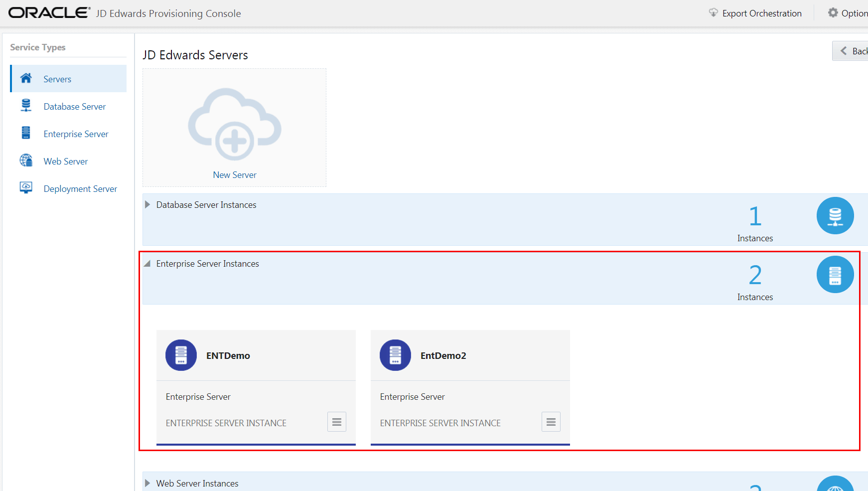Image resolution: width=868 pixels, height=491 pixels.
Task: Select Servers in the Service Types menu
Action: click(57, 79)
